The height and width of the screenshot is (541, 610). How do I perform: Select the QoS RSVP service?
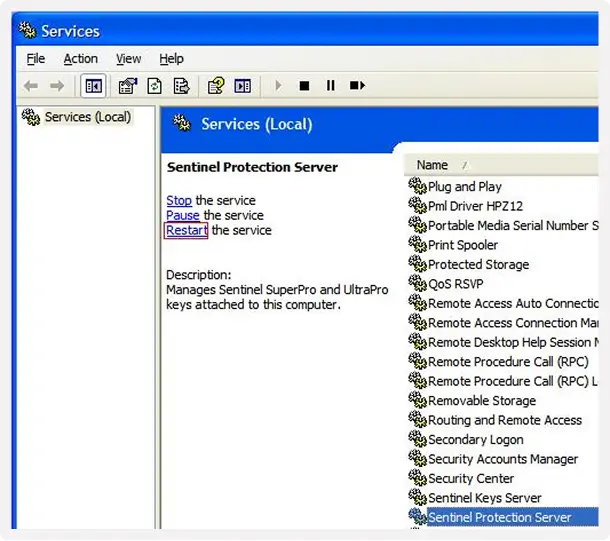point(455,284)
